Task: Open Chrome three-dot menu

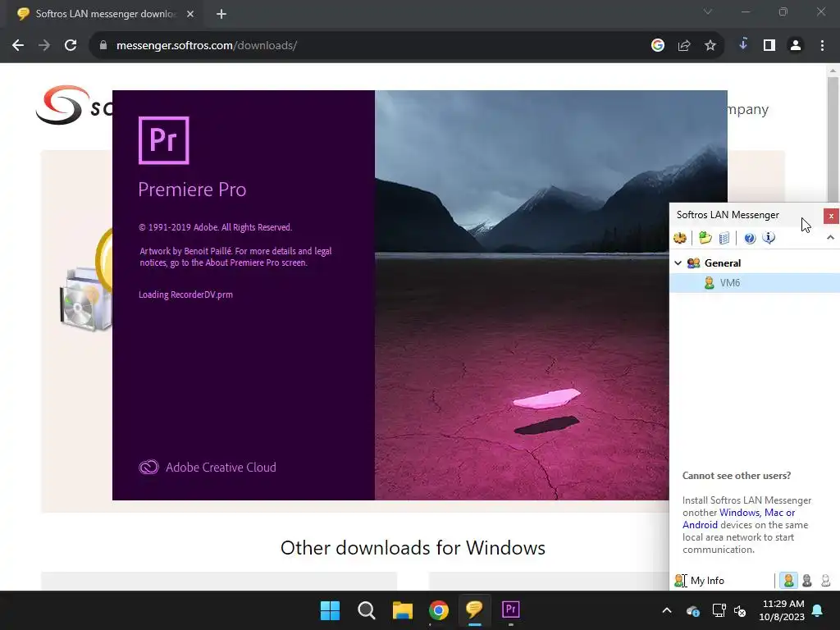Action: (x=822, y=46)
